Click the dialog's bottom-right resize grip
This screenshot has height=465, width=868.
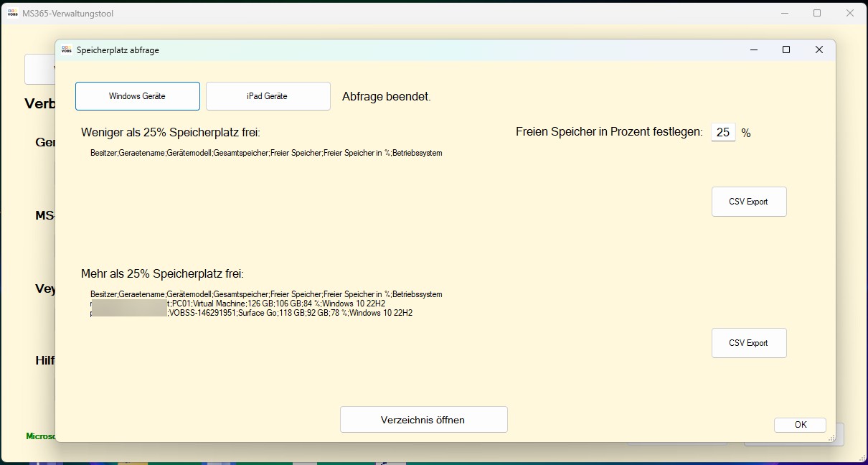tap(831, 437)
